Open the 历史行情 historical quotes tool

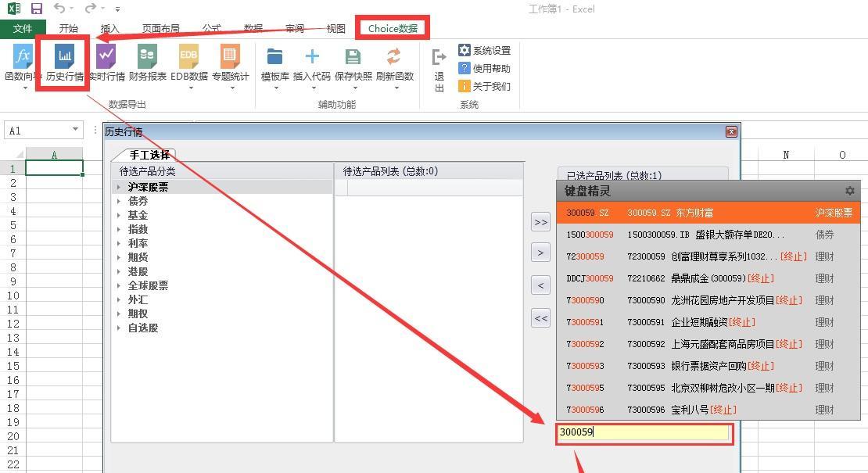pos(64,63)
